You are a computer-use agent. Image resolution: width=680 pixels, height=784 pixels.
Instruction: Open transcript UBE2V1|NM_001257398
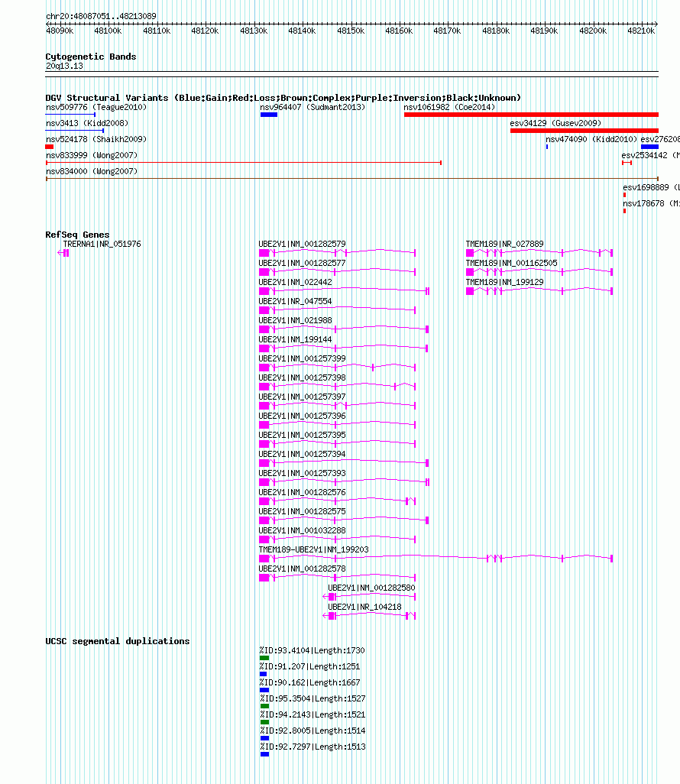pos(302,377)
